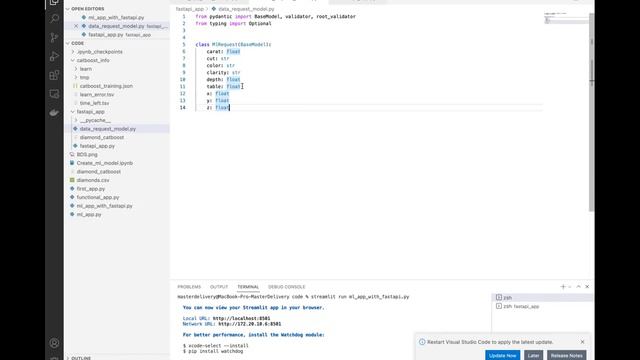The height and width of the screenshot is (360, 640).
Task: Open data_request_model.py in fastapi_app folder
Action: click(108, 129)
